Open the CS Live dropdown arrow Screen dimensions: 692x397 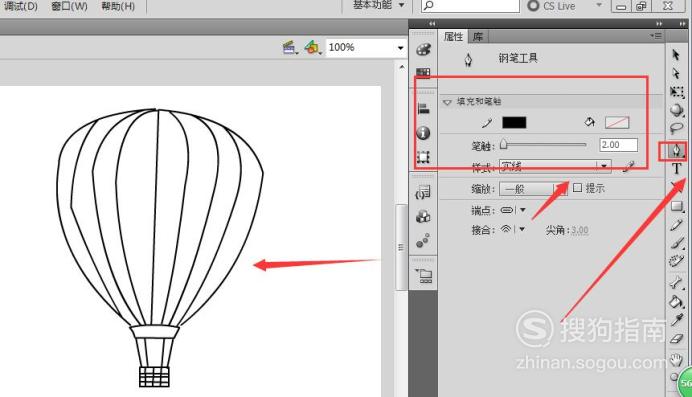click(x=599, y=5)
